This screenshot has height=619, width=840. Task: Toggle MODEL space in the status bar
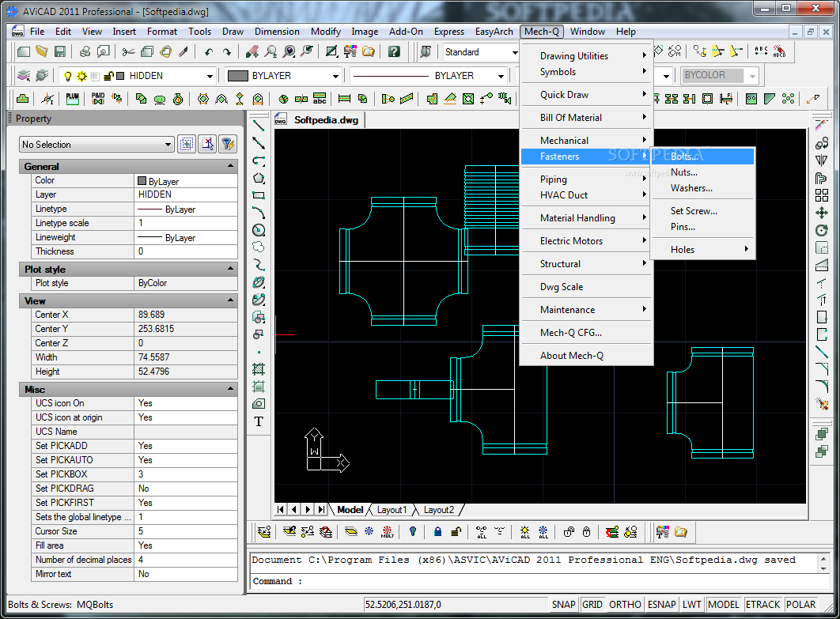coord(723,605)
